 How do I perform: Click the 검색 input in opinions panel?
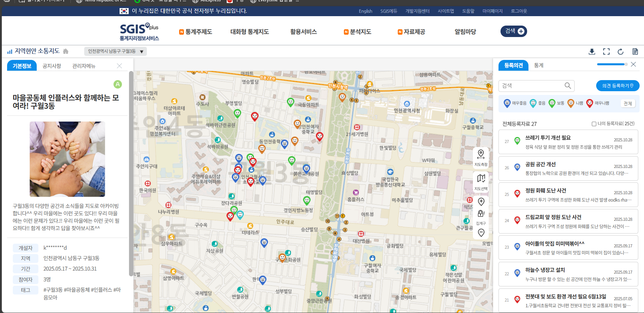pyautogui.click(x=532, y=86)
